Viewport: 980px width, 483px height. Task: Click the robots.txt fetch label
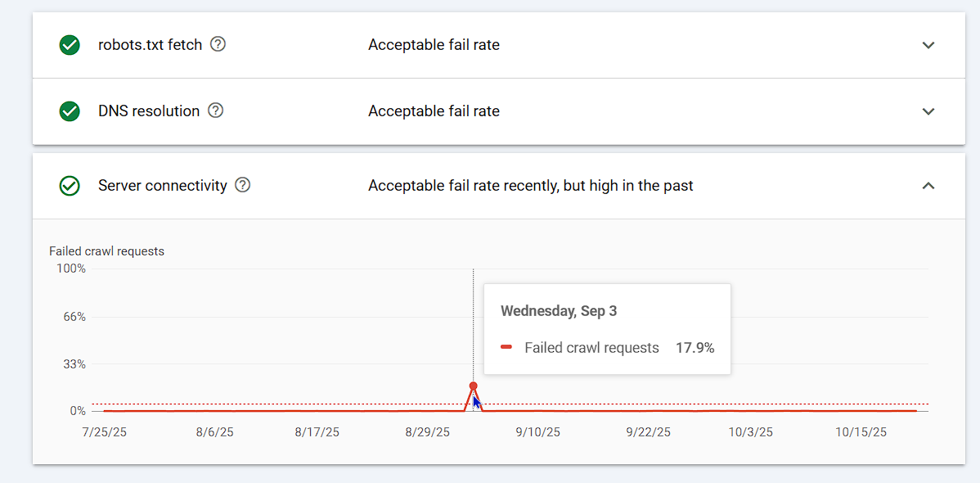pos(150,45)
